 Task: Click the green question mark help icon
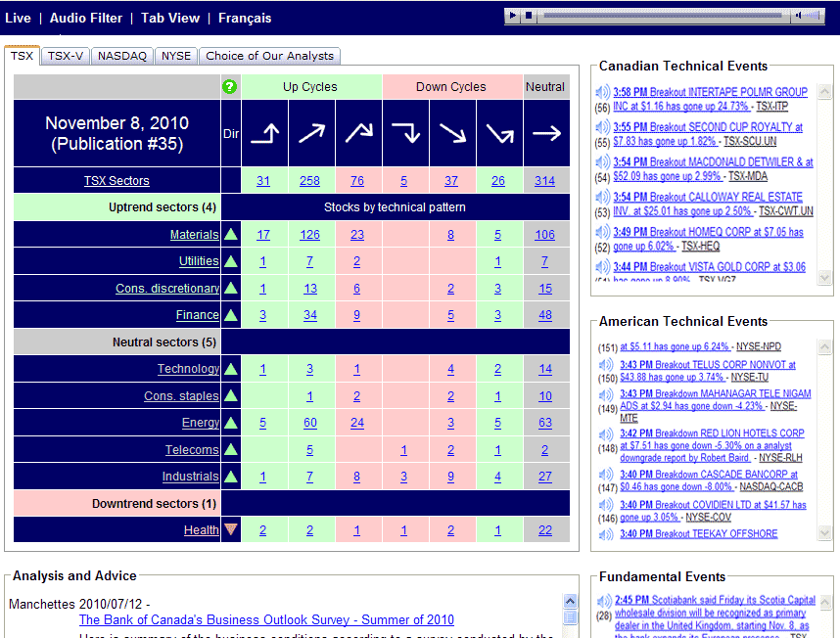pos(230,87)
